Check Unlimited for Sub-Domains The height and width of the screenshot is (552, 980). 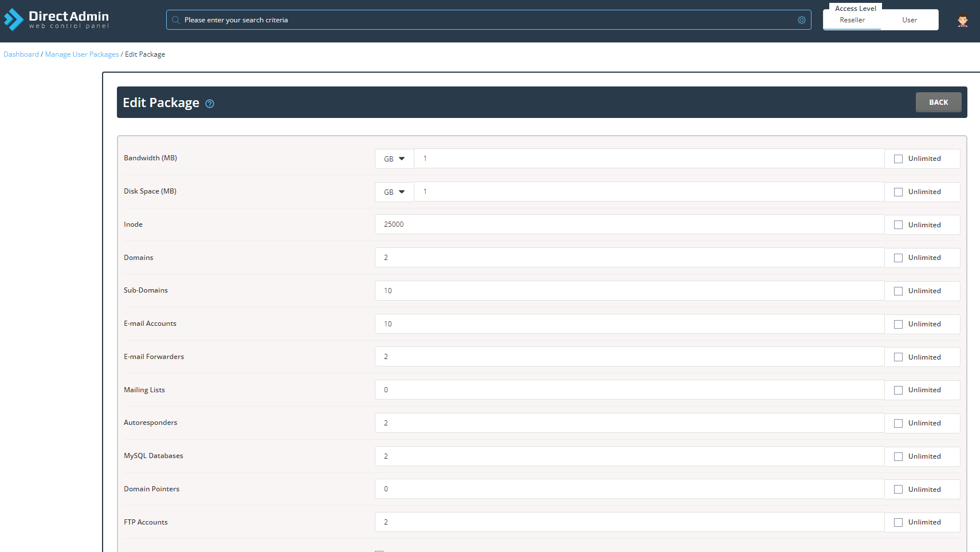(x=898, y=291)
